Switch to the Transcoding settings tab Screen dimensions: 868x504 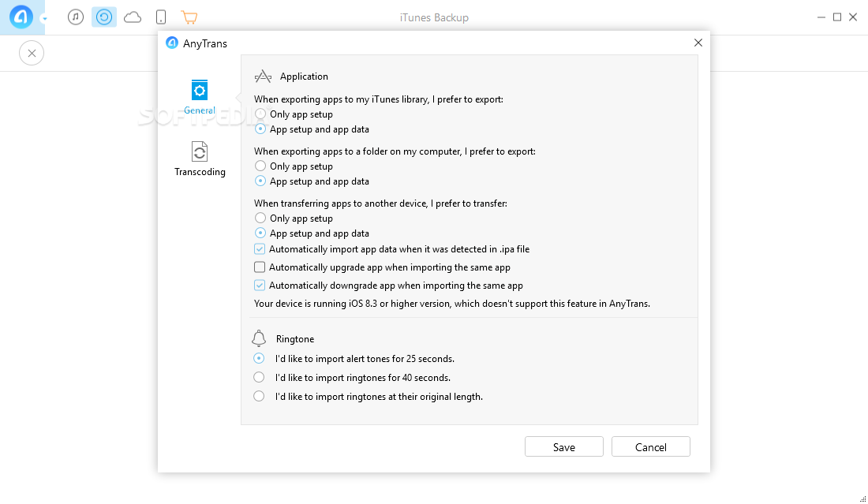(x=200, y=159)
